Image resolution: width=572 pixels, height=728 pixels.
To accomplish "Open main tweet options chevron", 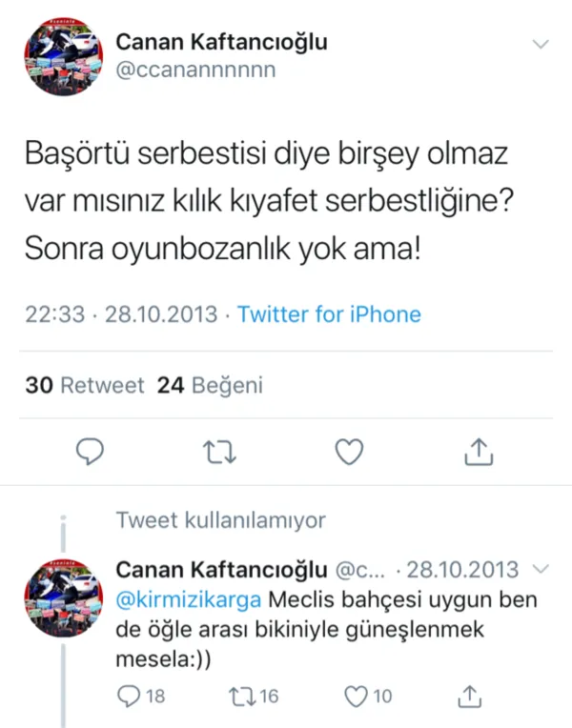I will [x=541, y=45].
